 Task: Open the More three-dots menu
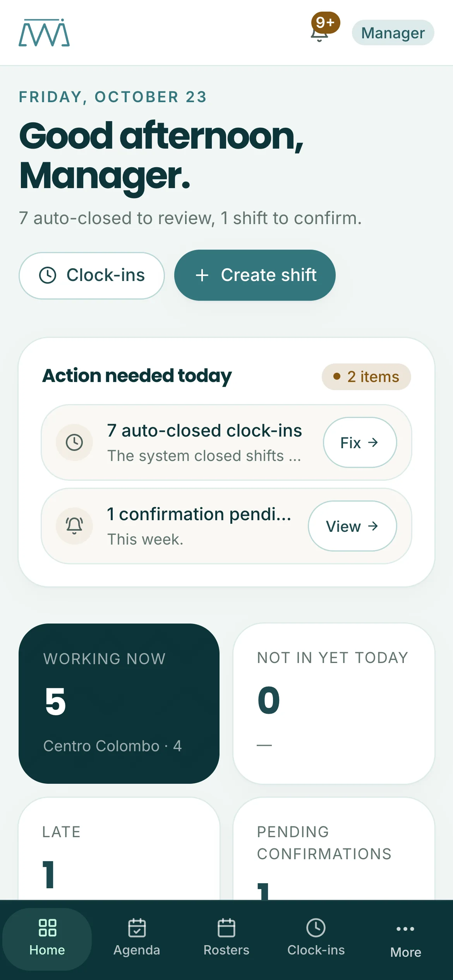(405, 929)
